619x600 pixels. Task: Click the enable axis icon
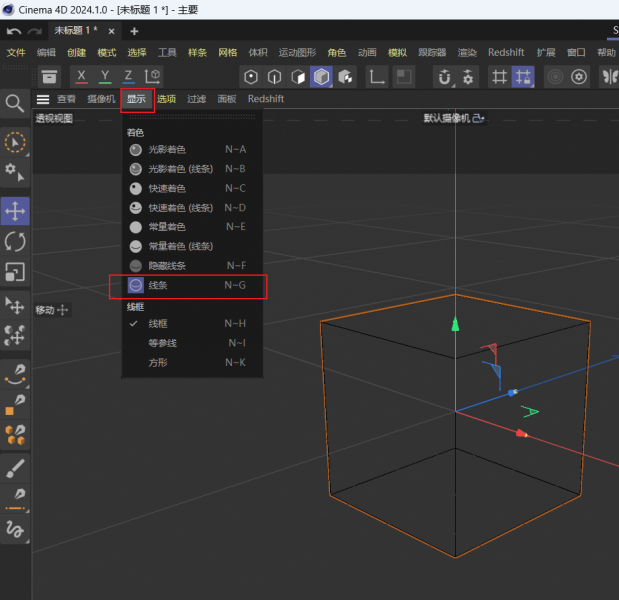(377, 77)
